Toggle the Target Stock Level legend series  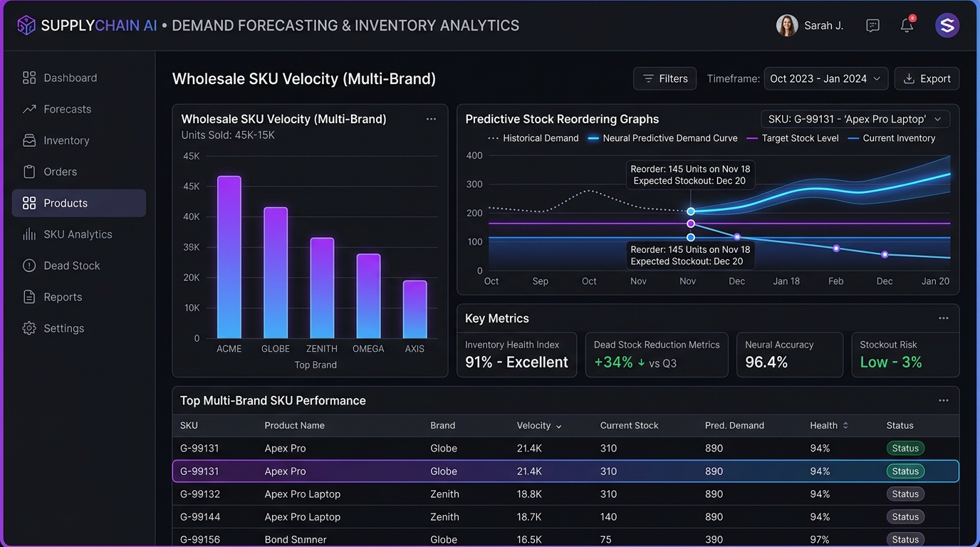793,138
